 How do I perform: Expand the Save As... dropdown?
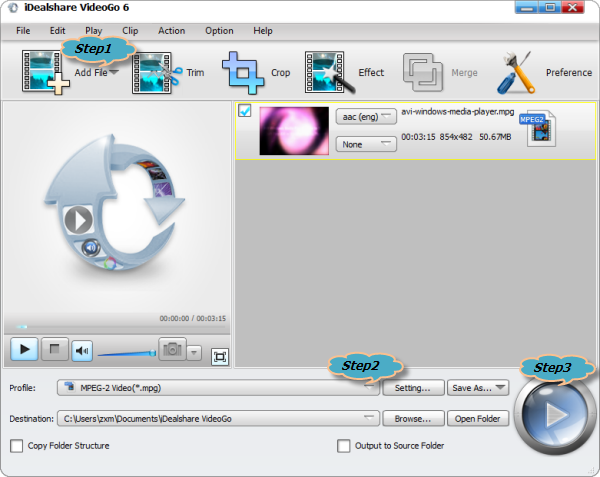tap(500, 387)
